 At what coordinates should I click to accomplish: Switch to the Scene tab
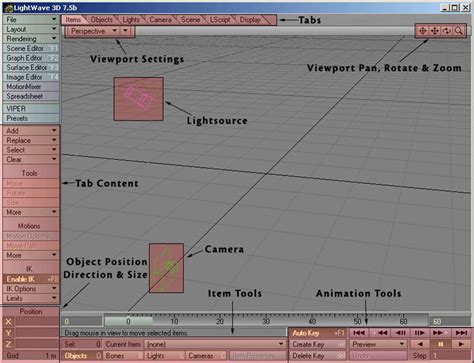[x=190, y=20]
